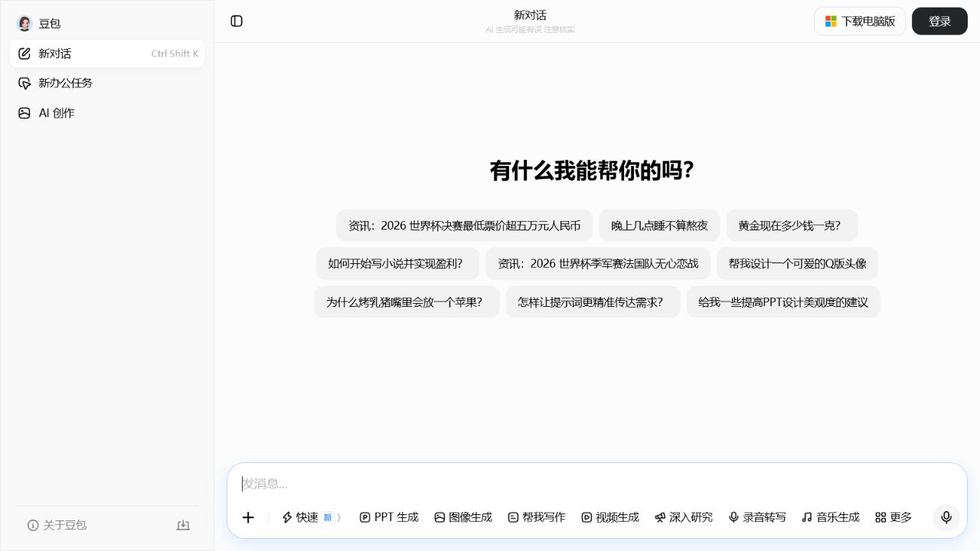
Task: Click the 豆包 name label in sidebar
Action: click(50, 24)
